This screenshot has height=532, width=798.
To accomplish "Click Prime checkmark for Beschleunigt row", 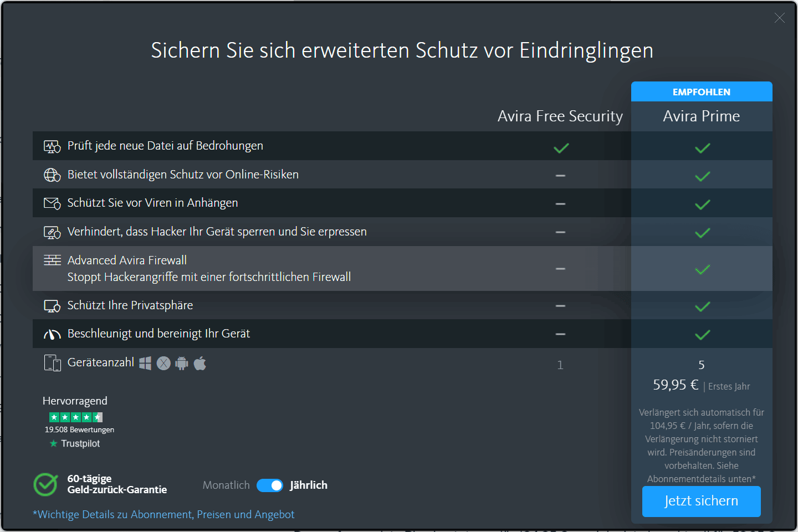I will tap(702, 335).
